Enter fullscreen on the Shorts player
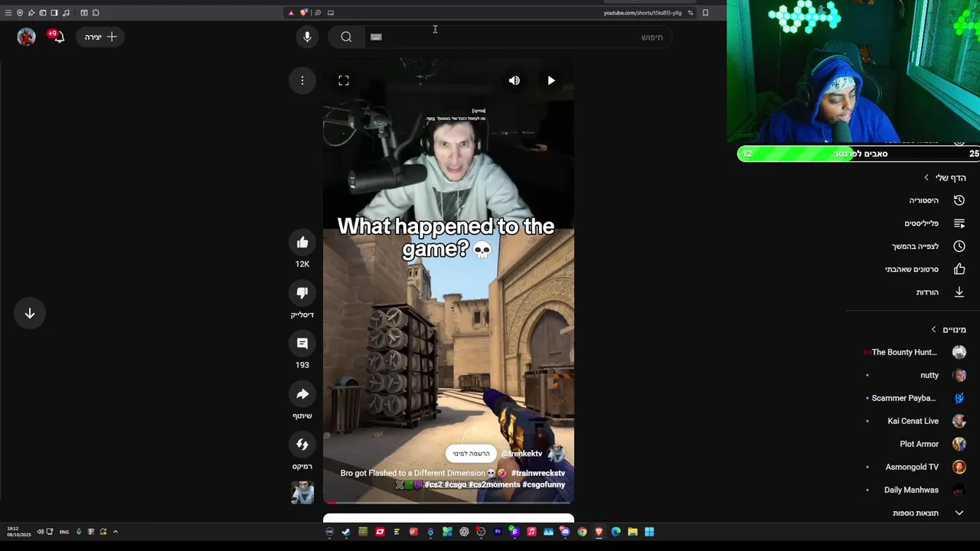Screen dimensions: 980x551 tap(344, 80)
